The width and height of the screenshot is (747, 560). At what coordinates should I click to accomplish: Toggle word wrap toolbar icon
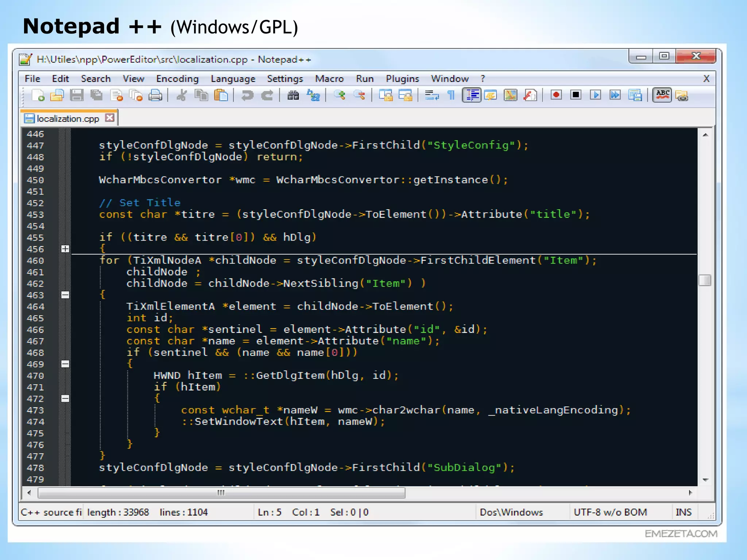(432, 96)
